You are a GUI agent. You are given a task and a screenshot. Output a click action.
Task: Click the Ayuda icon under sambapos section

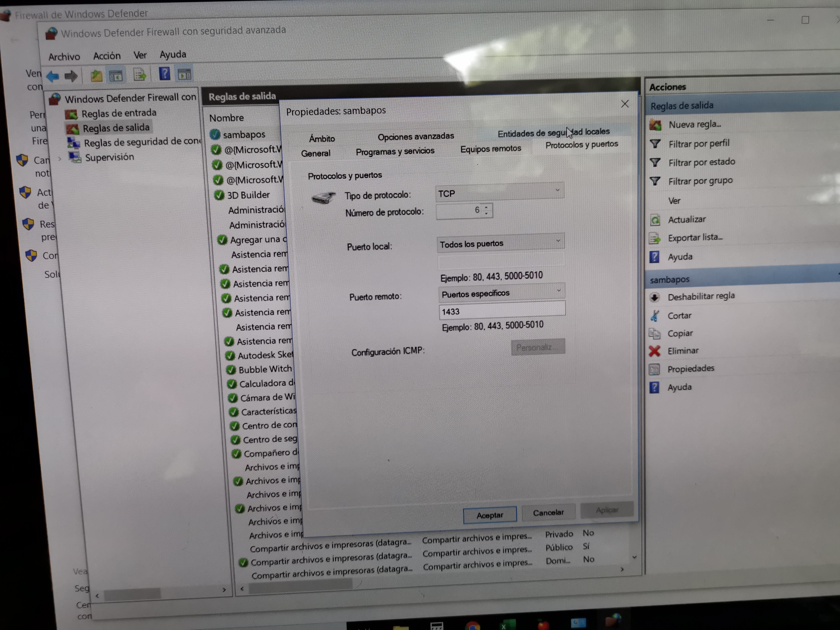(654, 388)
